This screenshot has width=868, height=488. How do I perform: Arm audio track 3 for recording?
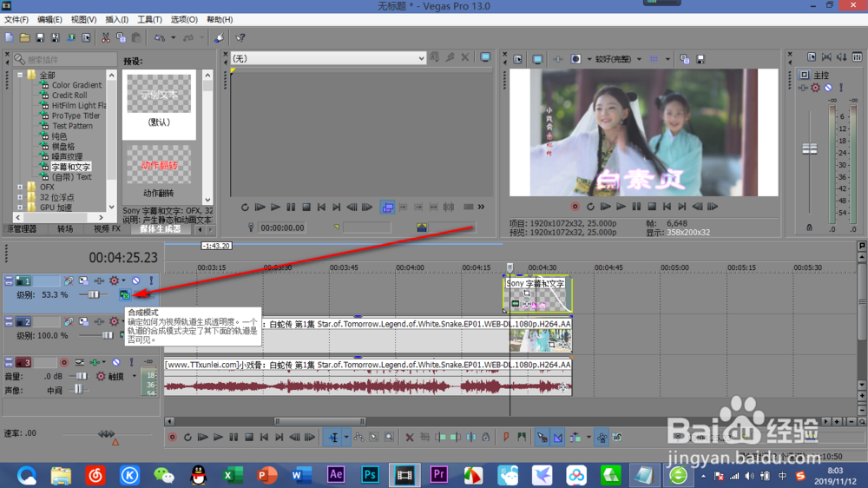point(64,362)
